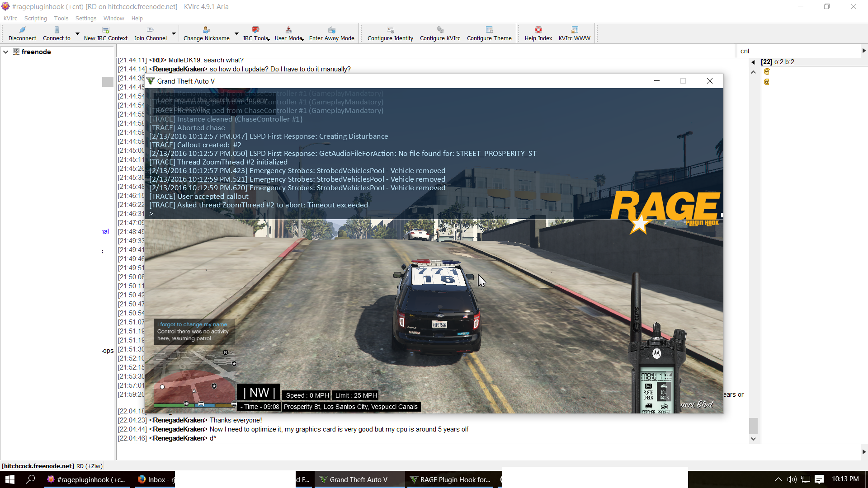
Task: Expand the Connect to dropdown arrow
Action: pos(77,33)
